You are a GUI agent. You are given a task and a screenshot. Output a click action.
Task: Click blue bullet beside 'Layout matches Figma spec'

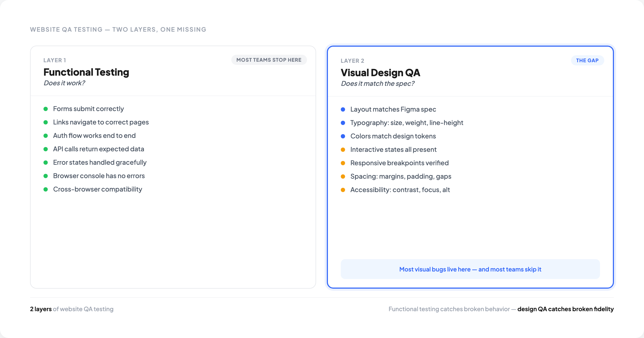[x=343, y=109]
